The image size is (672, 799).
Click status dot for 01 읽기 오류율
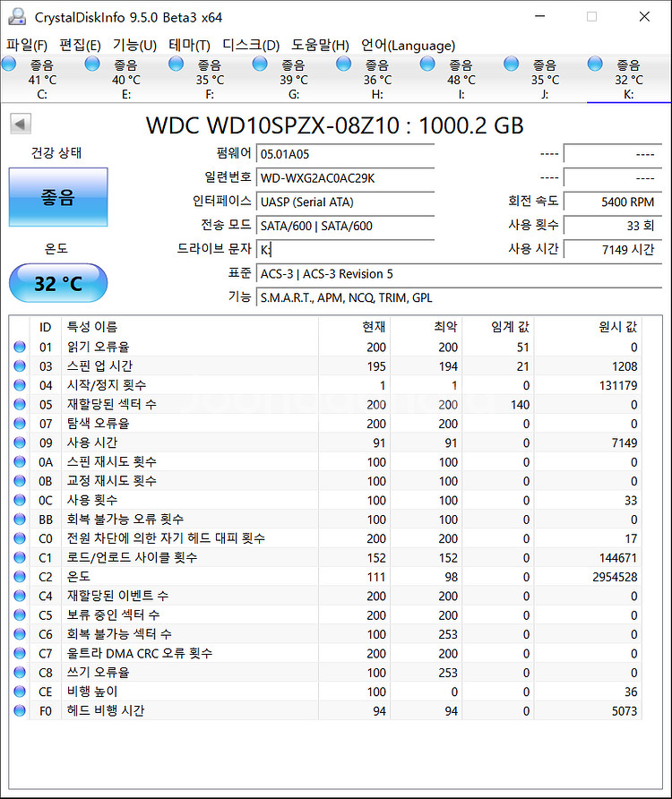[x=20, y=347]
